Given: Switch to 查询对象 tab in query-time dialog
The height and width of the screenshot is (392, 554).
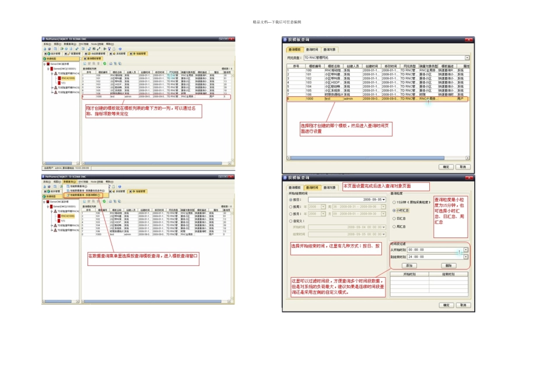Looking at the screenshot, I should coord(329,187).
